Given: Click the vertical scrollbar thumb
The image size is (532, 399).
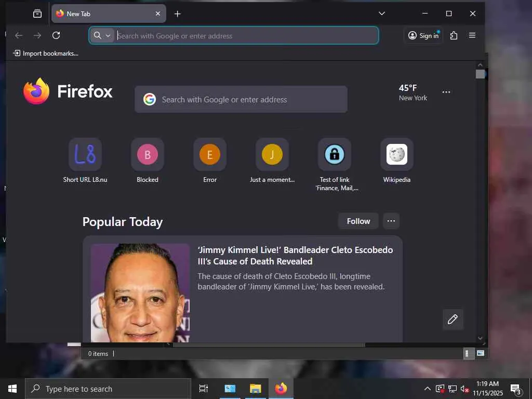Looking at the screenshot, I should click(480, 74).
